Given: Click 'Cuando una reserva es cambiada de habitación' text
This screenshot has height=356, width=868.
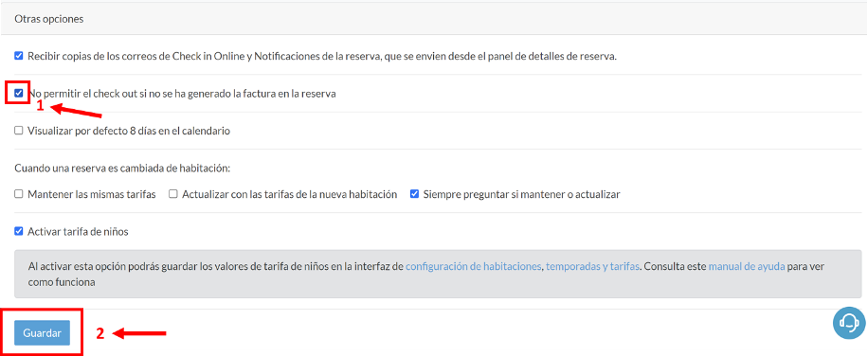Looking at the screenshot, I should 122,168.
